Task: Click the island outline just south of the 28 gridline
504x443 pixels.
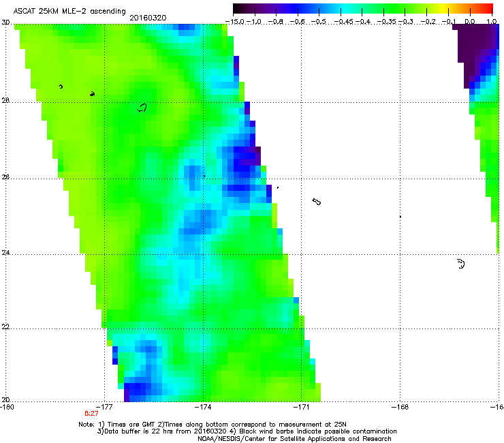Action: coord(142,108)
